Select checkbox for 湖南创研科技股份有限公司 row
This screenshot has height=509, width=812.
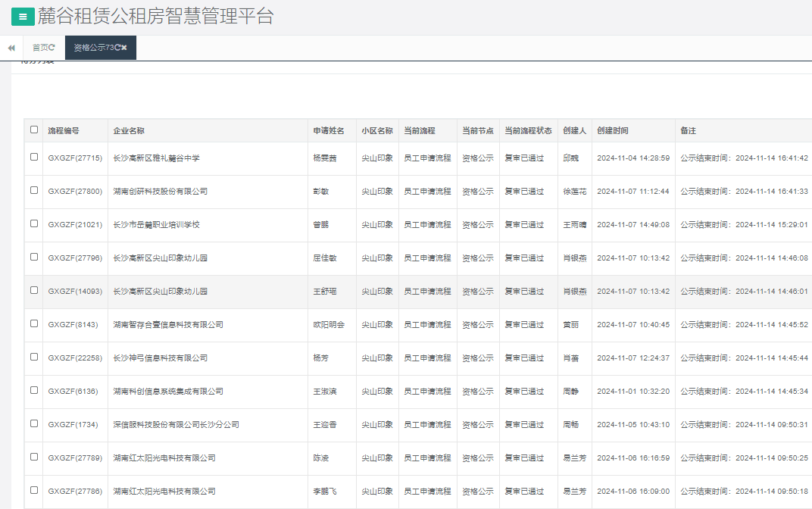34,190
